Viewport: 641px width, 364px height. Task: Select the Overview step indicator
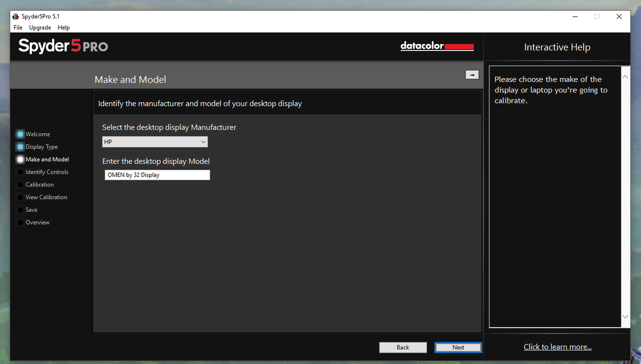point(20,222)
